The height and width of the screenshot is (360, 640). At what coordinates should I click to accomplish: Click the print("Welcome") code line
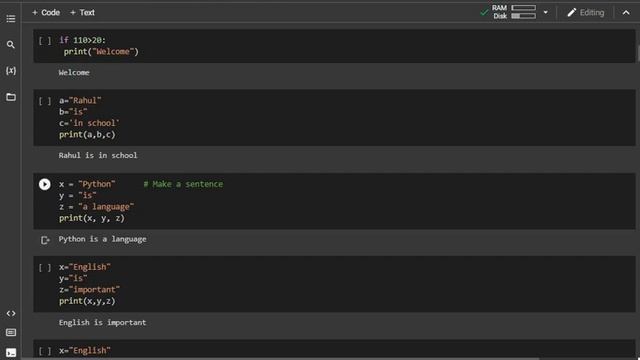click(101, 52)
